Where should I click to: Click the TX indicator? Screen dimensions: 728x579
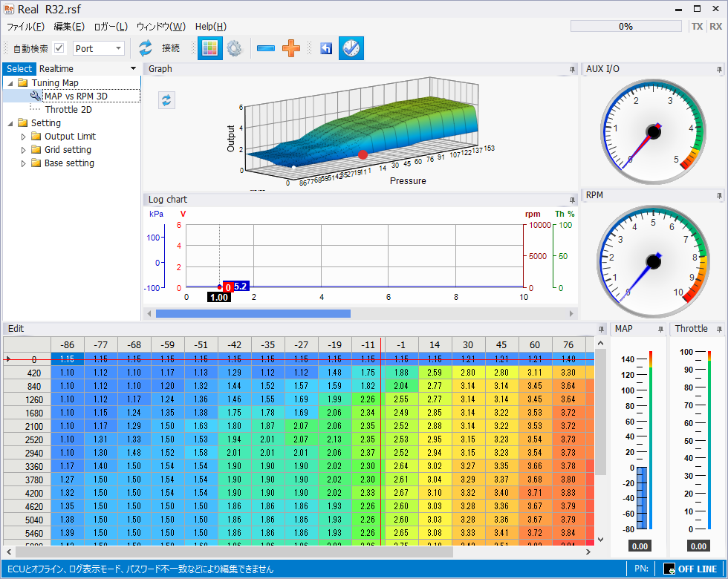click(697, 27)
